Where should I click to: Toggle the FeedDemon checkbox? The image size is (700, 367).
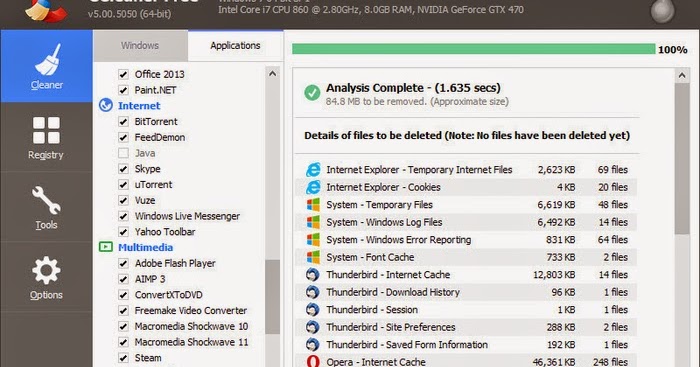click(x=123, y=138)
